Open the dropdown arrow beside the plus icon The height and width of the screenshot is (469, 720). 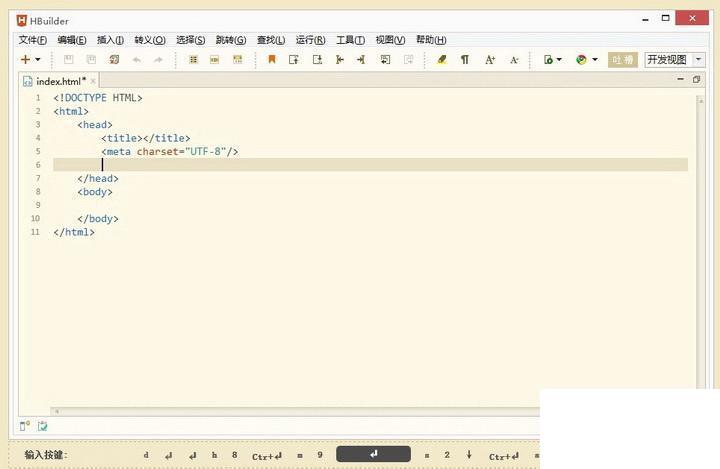pos(38,59)
